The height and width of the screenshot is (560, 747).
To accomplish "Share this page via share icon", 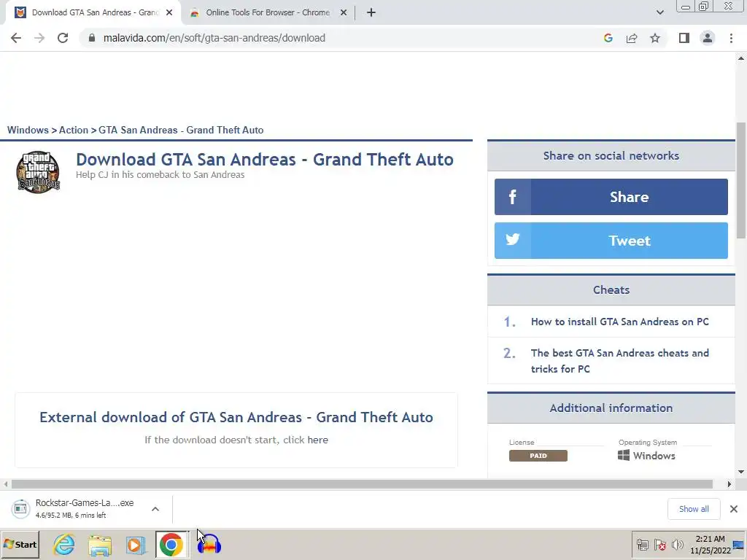I will pos(632,38).
